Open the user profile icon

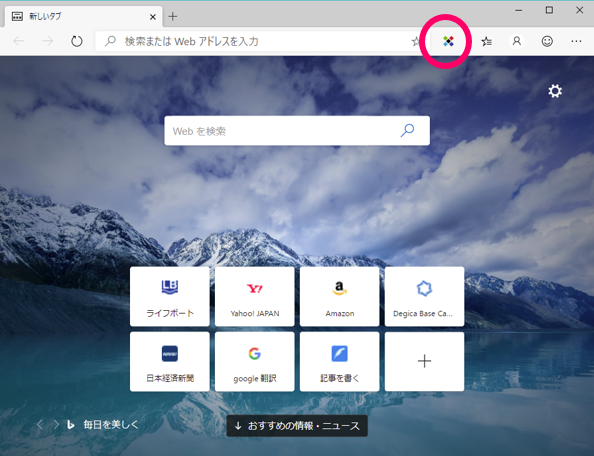click(517, 41)
